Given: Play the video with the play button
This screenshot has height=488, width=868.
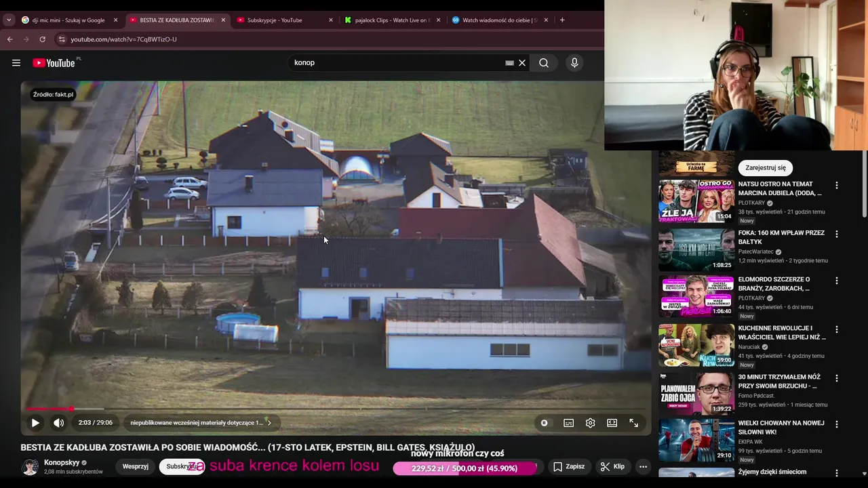Looking at the screenshot, I should click(35, 423).
